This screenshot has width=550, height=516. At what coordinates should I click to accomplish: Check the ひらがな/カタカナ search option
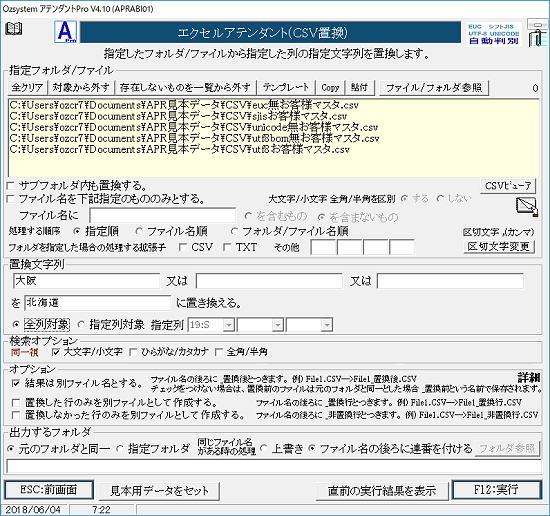133,352
